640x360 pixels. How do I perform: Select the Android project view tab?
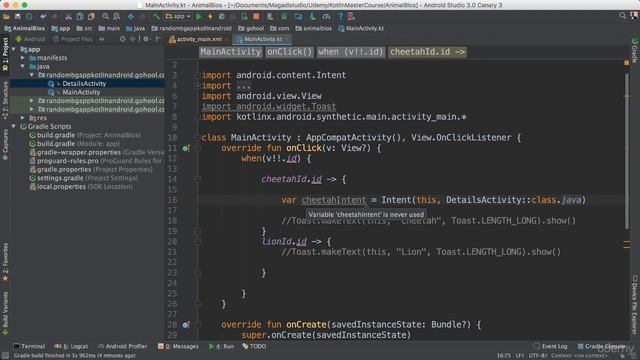pos(30,39)
